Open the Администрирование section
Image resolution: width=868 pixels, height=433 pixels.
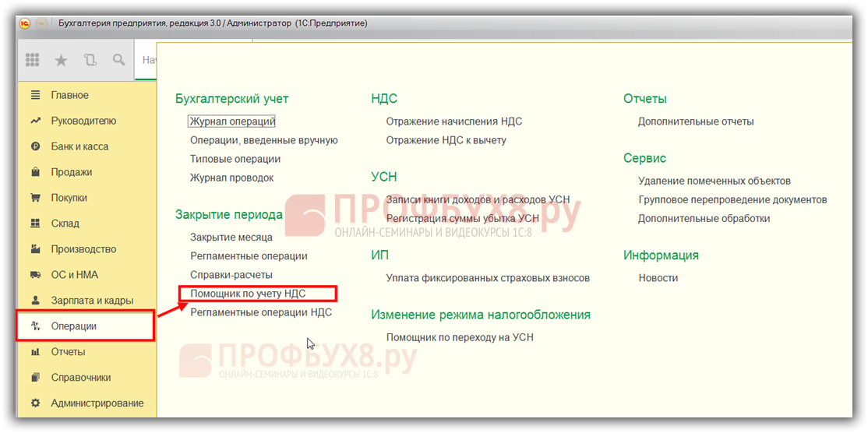[x=97, y=403]
